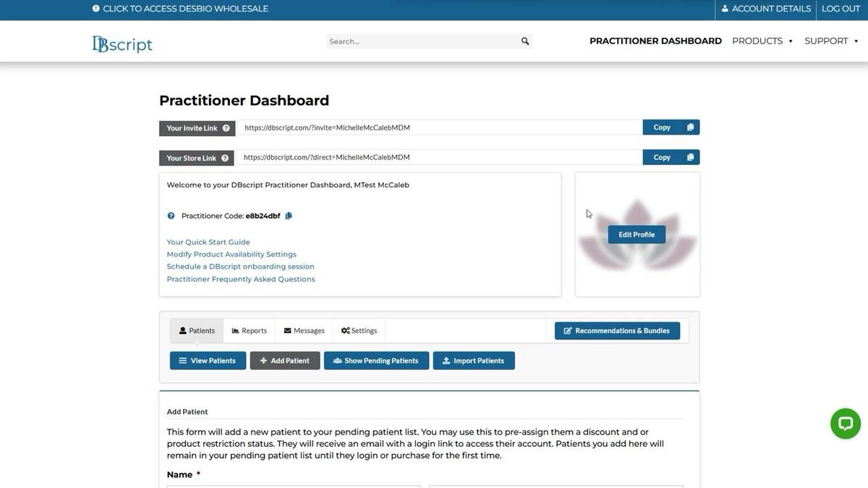Expand the Products dropdown menu
This screenshot has width=868, height=488.
pyautogui.click(x=762, y=41)
